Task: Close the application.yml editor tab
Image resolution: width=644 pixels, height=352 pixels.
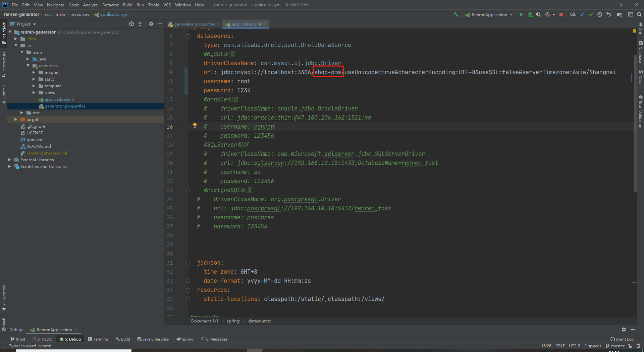Action: [x=265, y=24]
